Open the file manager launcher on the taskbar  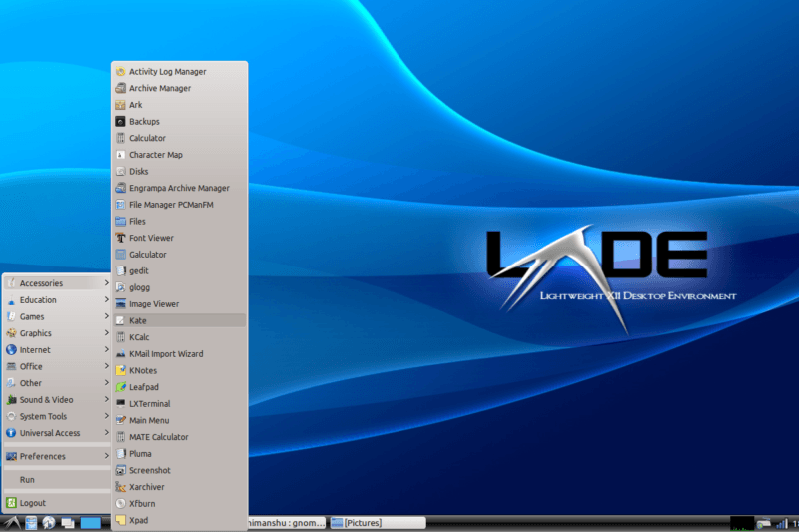(31, 523)
